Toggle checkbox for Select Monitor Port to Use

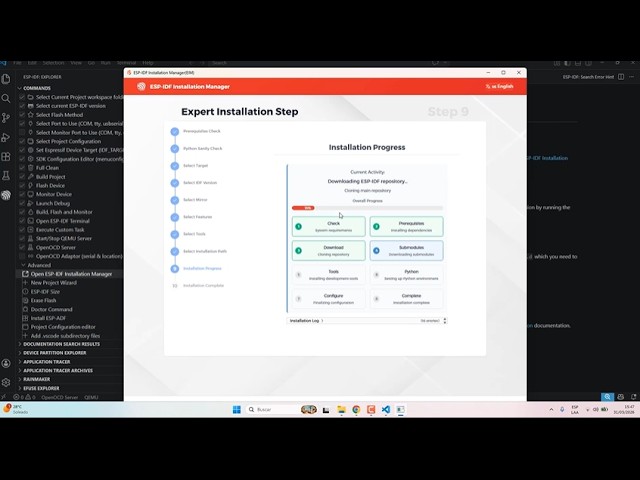(x=22, y=133)
